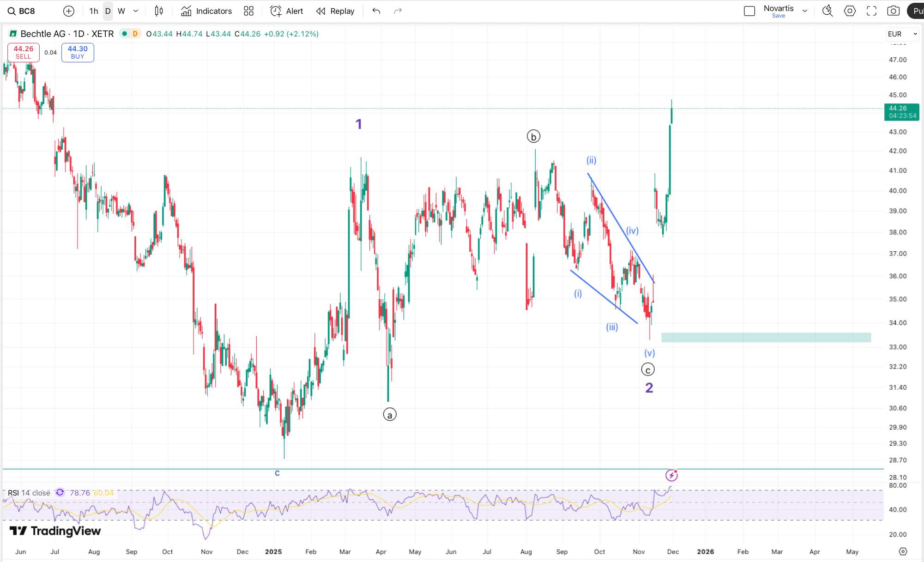
Task: Open the layout setup grid icon
Action: click(x=248, y=11)
